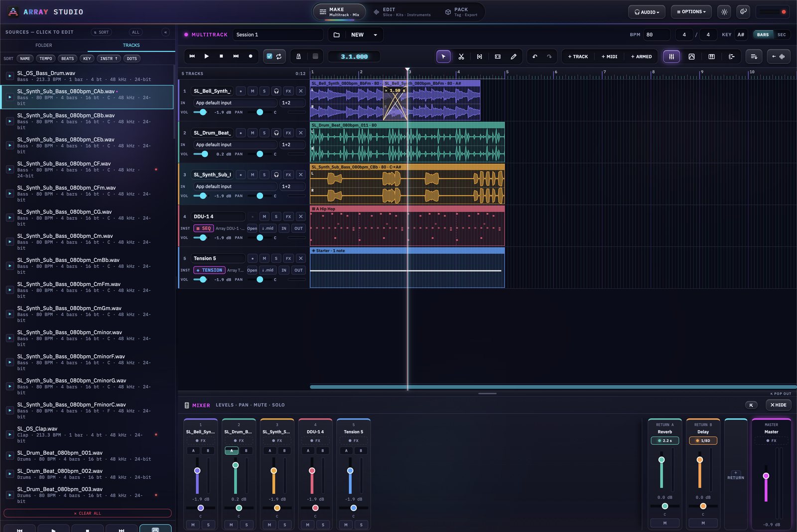Click the + MIDI button
Screen dimensions: 797x532
coord(609,57)
